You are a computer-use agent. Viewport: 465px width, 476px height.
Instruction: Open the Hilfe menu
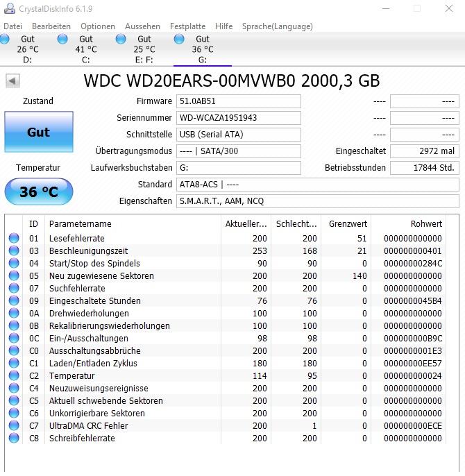(x=224, y=26)
